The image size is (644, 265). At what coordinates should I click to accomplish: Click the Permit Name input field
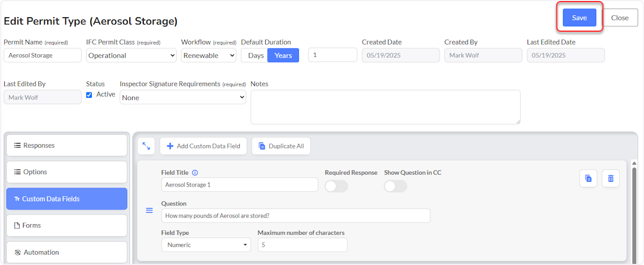[42, 55]
